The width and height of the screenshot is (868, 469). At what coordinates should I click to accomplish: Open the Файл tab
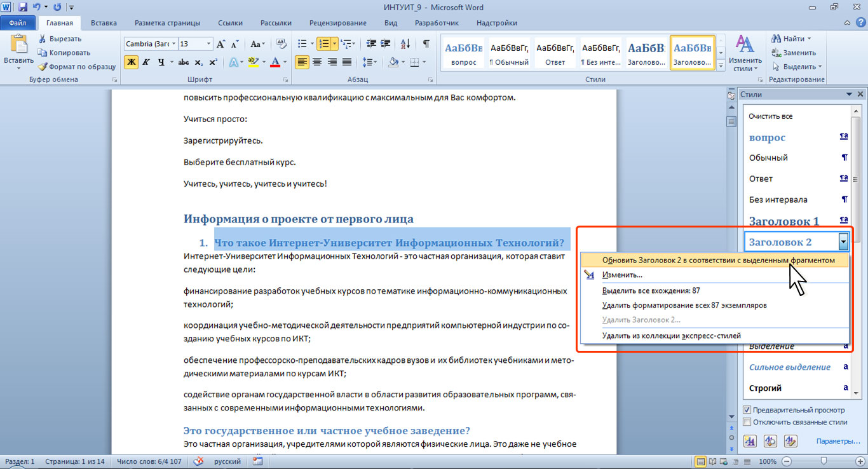18,23
